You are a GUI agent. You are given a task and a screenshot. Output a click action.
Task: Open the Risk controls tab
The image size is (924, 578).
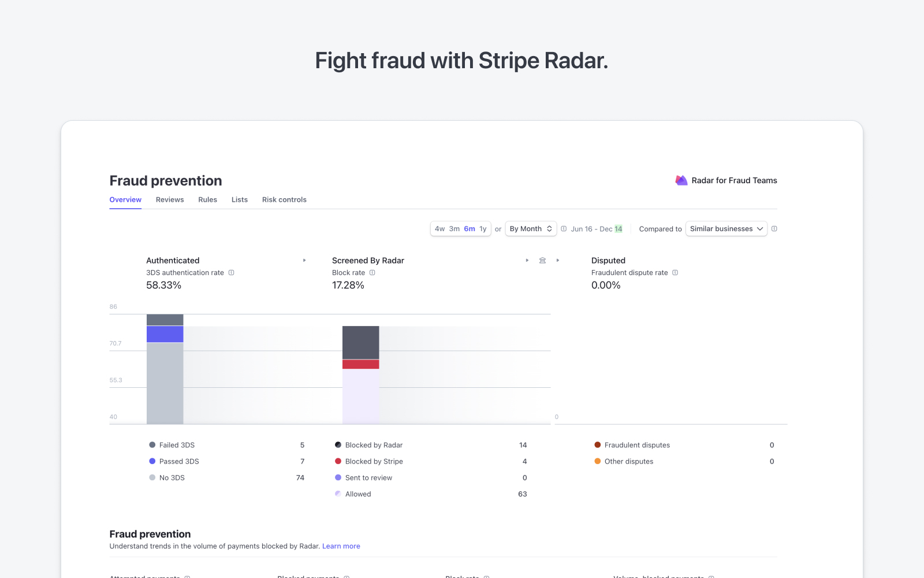point(284,199)
